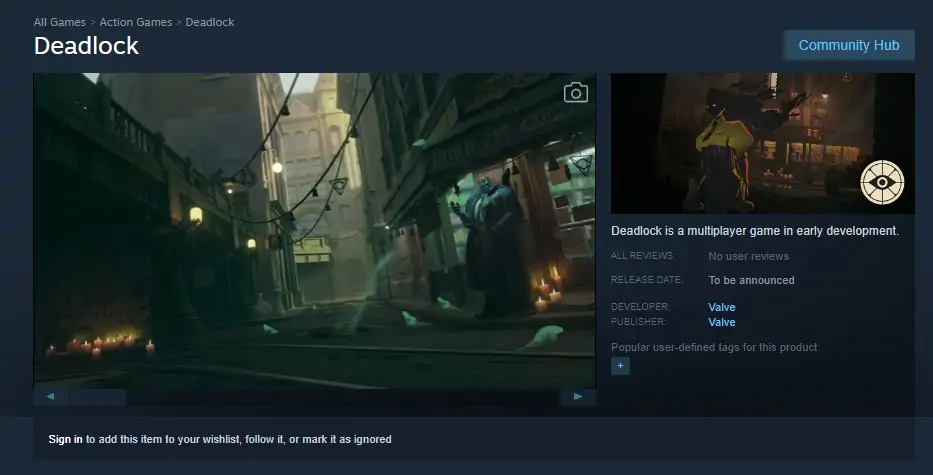Screen dimensions: 933x475
Task: Click the right arrow of screenshot strip
Action: click(x=577, y=396)
